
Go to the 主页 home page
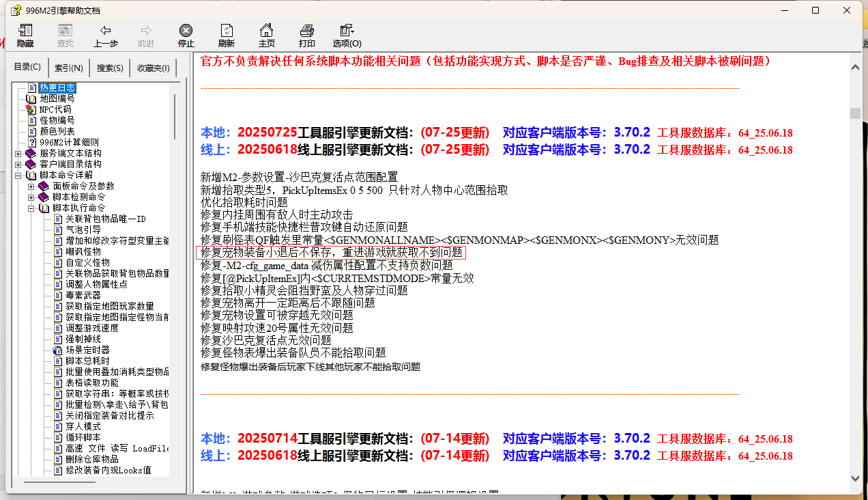point(266,36)
